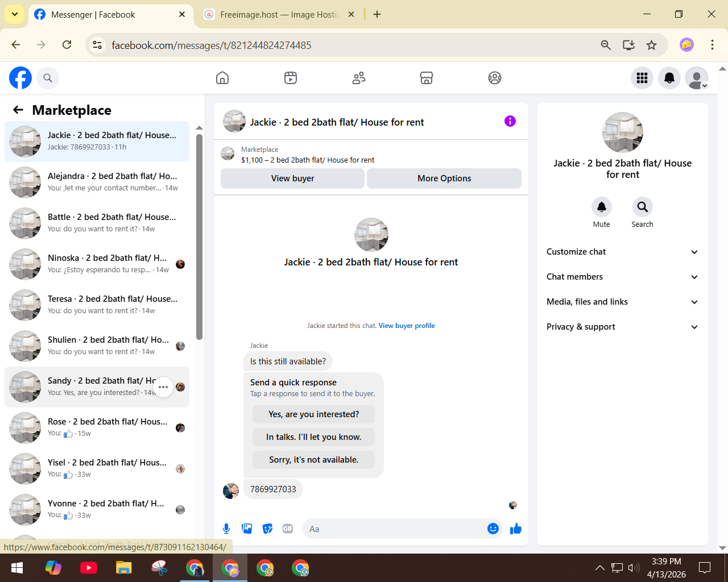This screenshot has width=728, height=582.
Task: Reply 'Sorry, it's not available.'
Action: pyautogui.click(x=314, y=460)
